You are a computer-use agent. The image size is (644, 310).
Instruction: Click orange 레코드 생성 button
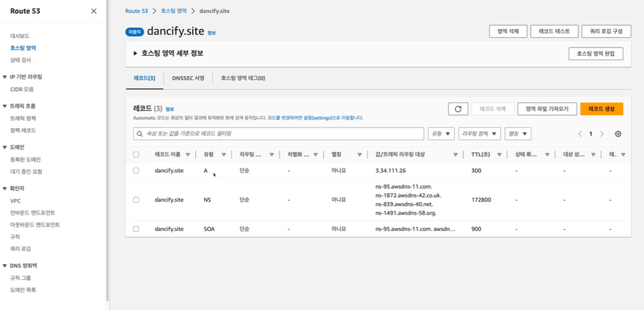click(x=601, y=109)
